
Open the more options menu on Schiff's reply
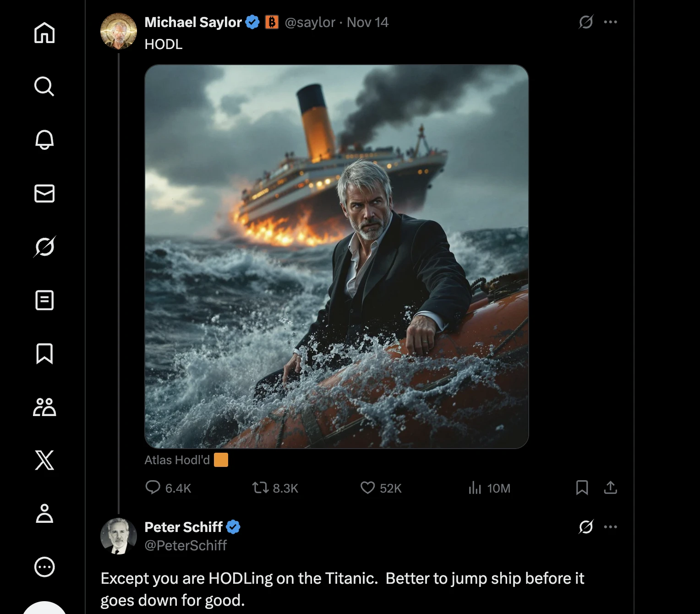click(x=611, y=526)
